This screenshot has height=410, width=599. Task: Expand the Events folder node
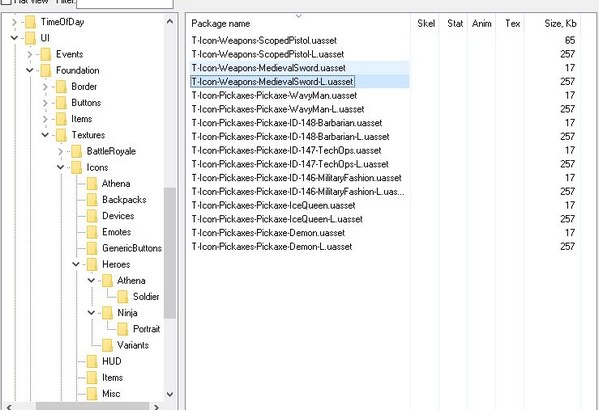pos(29,54)
